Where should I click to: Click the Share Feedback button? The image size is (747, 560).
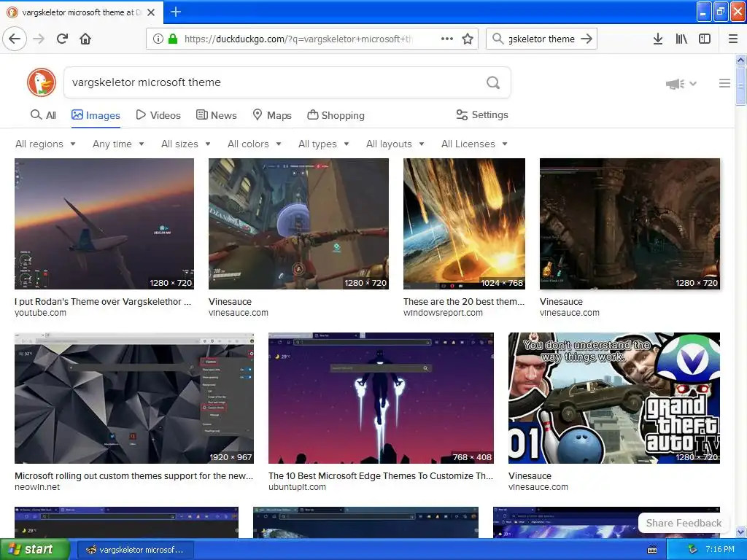pyautogui.click(x=684, y=523)
